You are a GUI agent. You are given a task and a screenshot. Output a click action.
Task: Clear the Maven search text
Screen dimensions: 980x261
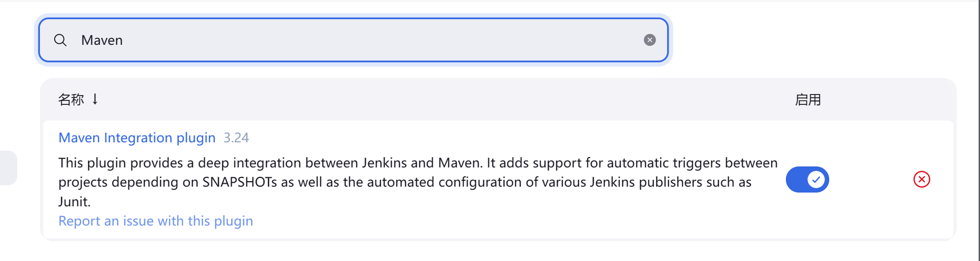point(649,40)
